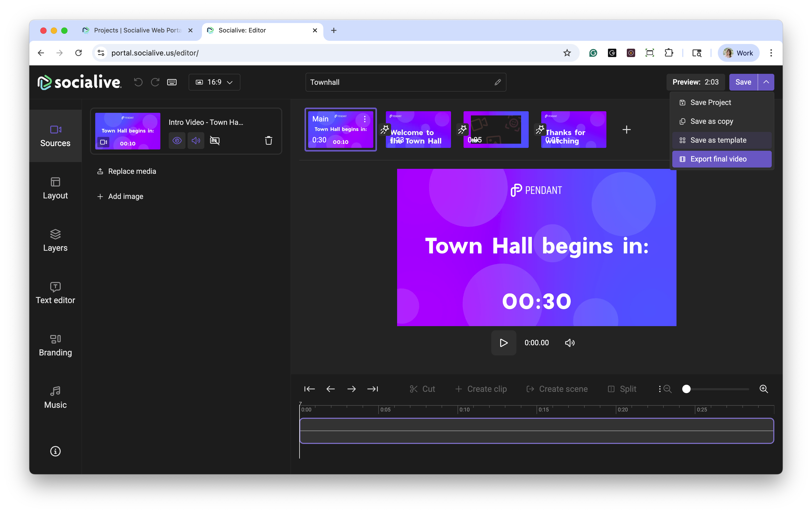Open keyboard shortcuts icon
Screen dimensions: 812x513
[172, 82]
